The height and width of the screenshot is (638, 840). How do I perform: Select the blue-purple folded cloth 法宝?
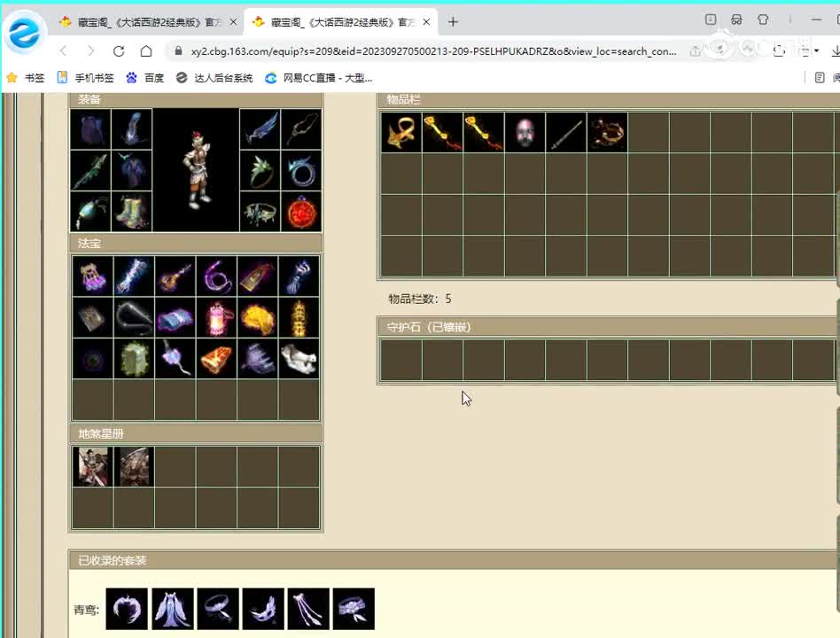pyautogui.click(x=175, y=317)
